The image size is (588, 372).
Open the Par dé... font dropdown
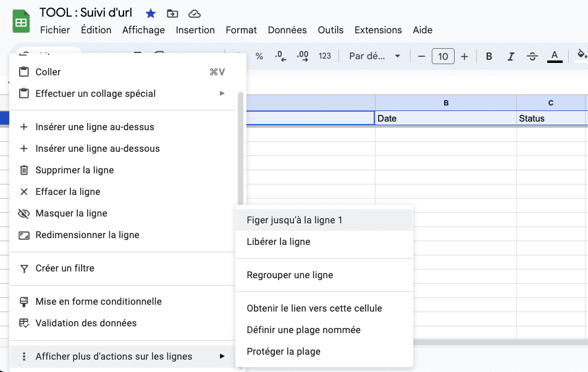click(x=374, y=56)
